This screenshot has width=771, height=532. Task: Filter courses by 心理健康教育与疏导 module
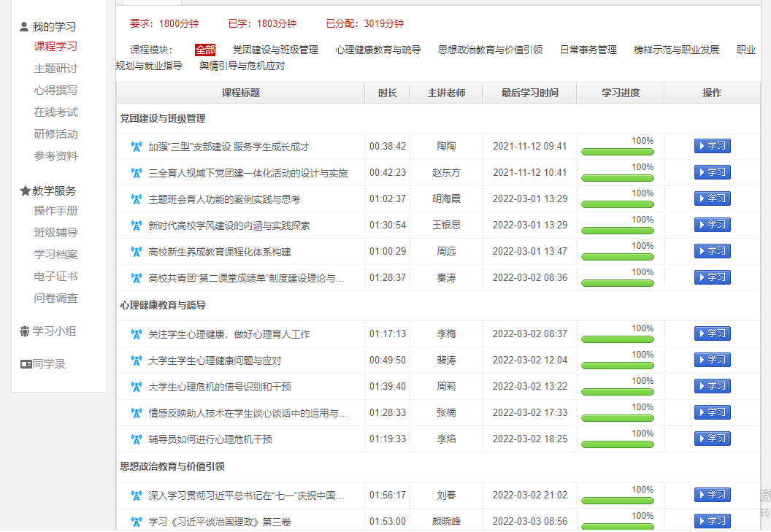tap(378, 50)
